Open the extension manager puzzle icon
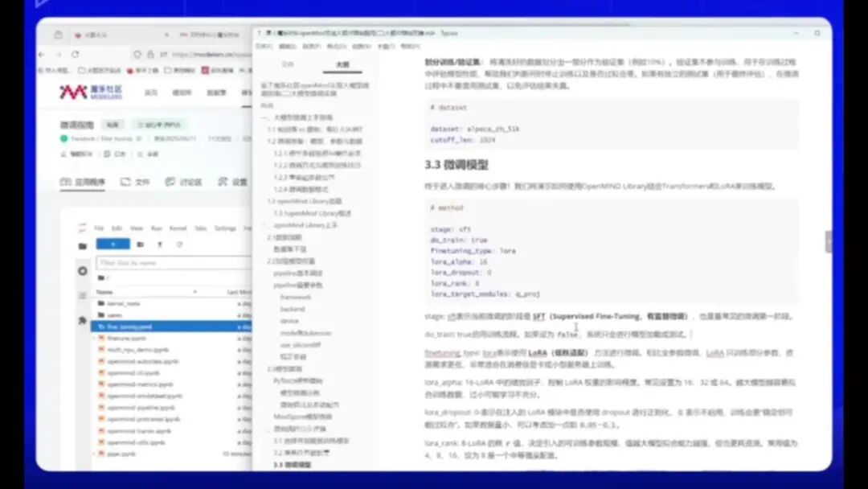 point(83,320)
